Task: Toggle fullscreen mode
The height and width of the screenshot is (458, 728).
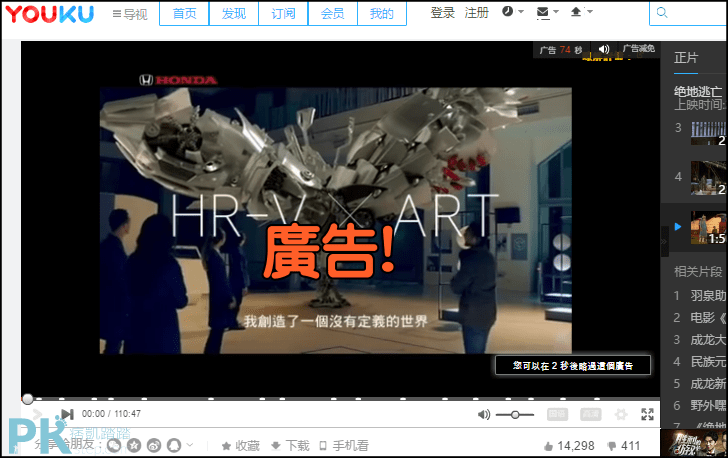Action: pyautogui.click(x=647, y=414)
